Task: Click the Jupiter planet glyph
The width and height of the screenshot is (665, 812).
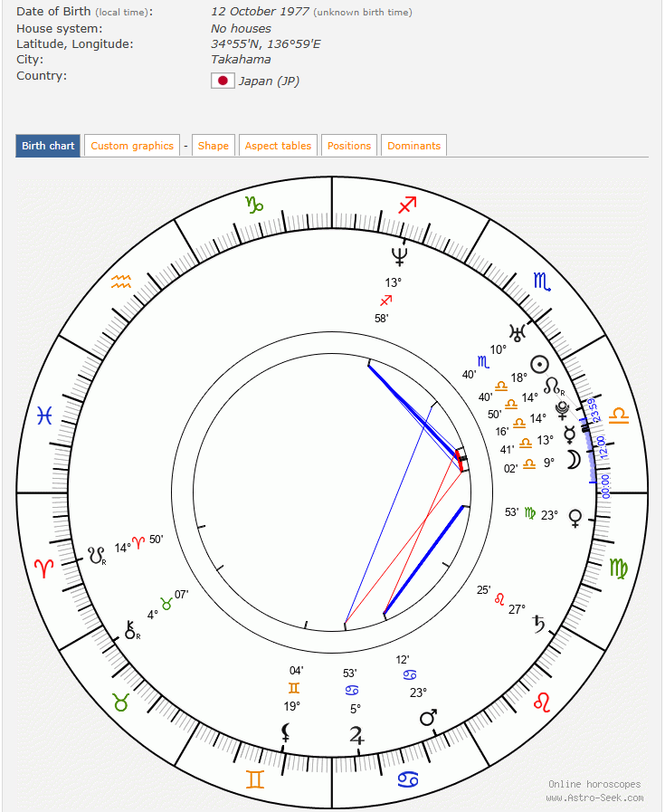Action: point(356,735)
